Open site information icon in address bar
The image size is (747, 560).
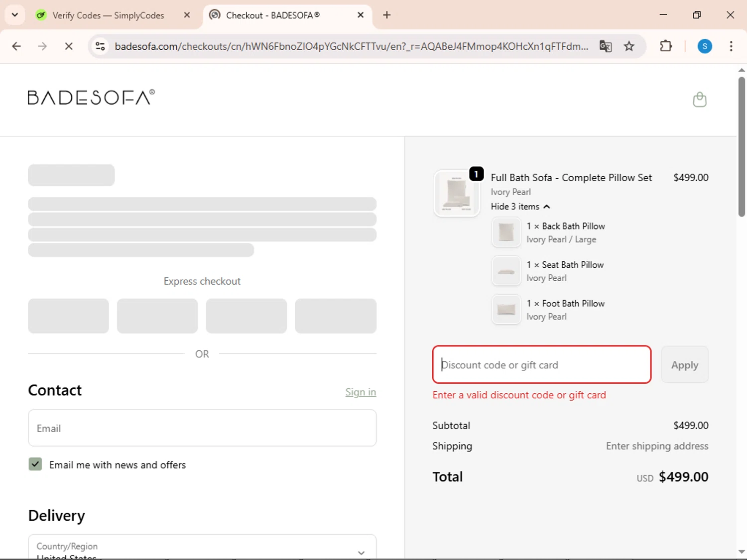click(100, 46)
